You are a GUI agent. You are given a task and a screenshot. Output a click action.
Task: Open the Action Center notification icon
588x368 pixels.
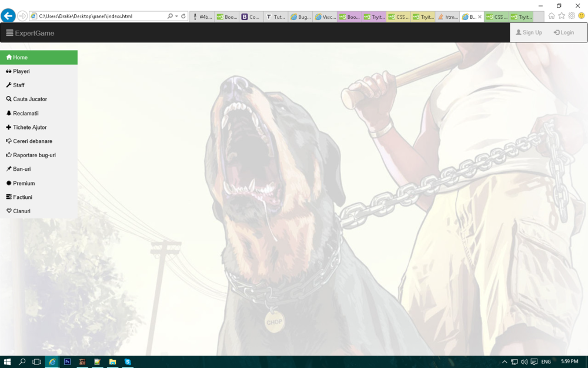534,362
